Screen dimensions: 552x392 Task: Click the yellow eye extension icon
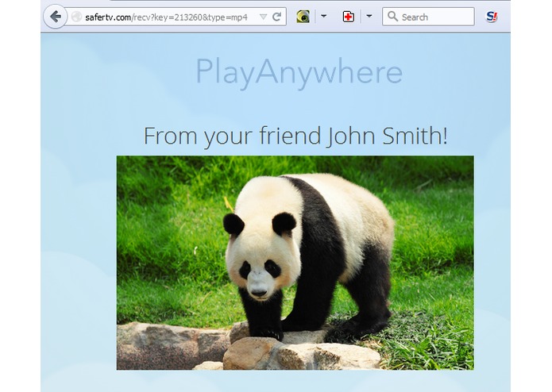(303, 17)
